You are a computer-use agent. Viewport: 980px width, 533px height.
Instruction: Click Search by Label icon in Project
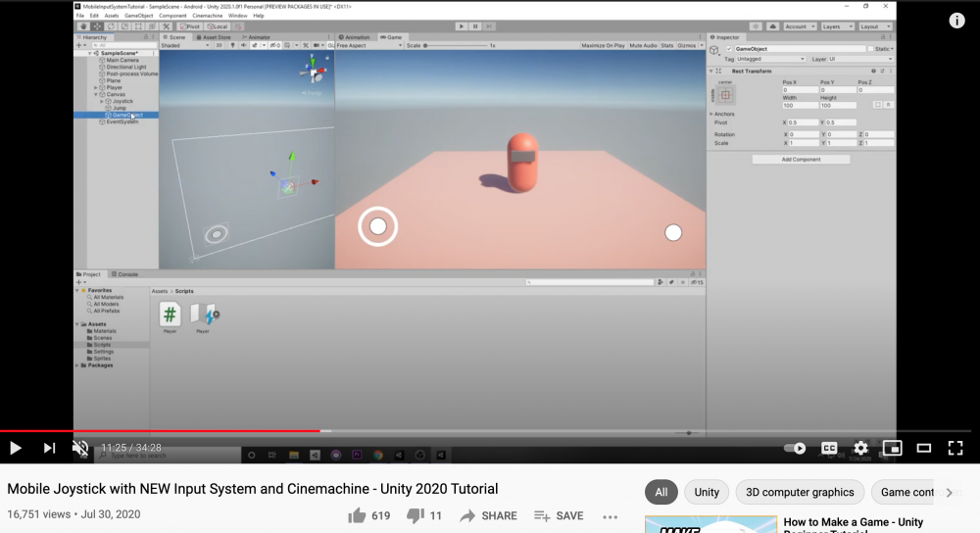point(671,282)
